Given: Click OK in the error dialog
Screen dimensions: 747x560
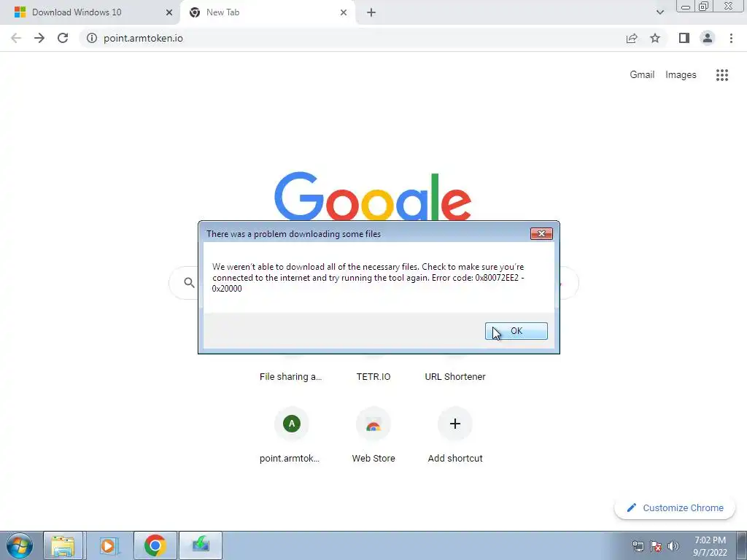Looking at the screenshot, I should [x=516, y=331].
